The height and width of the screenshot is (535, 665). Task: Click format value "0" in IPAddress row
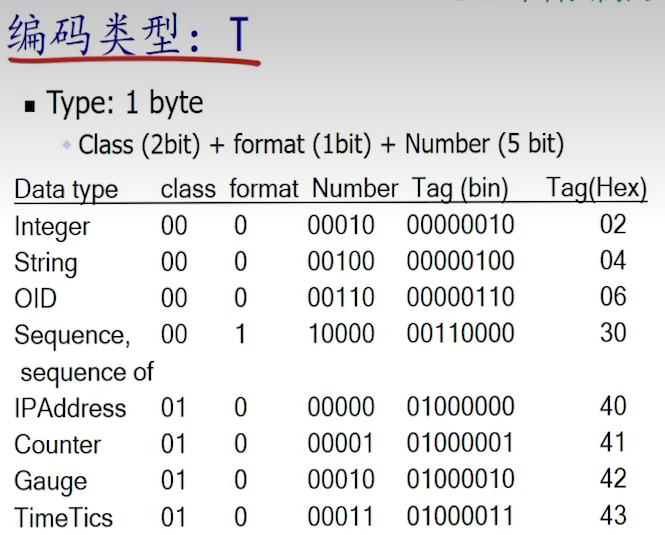pyautogui.click(x=240, y=408)
